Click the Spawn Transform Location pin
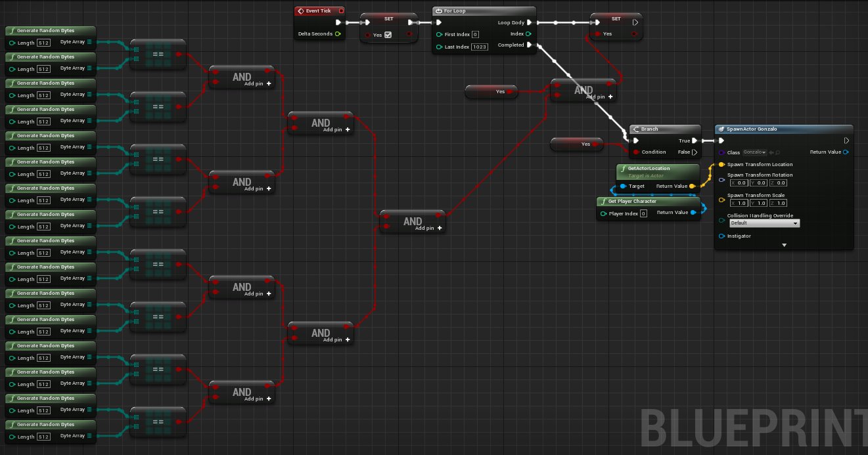This screenshot has width=868, height=455. point(721,164)
